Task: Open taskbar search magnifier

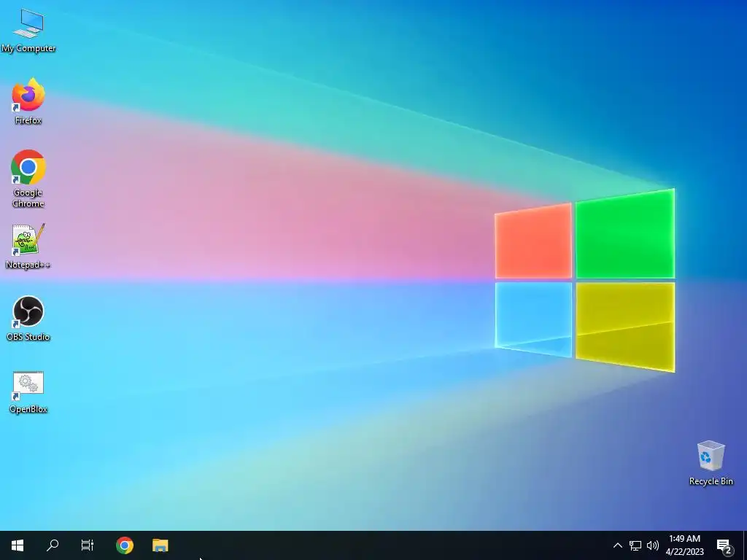Action: coord(53,545)
